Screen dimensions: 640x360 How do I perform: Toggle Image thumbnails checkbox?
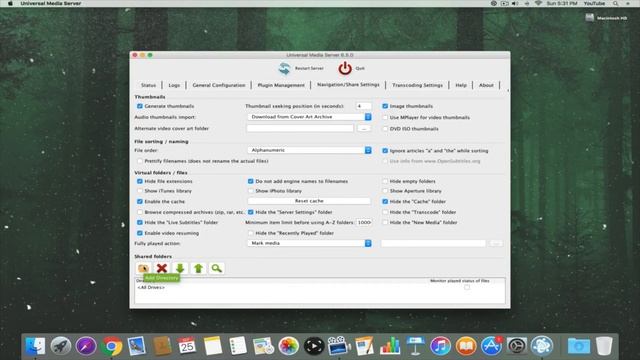(x=385, y=106)
